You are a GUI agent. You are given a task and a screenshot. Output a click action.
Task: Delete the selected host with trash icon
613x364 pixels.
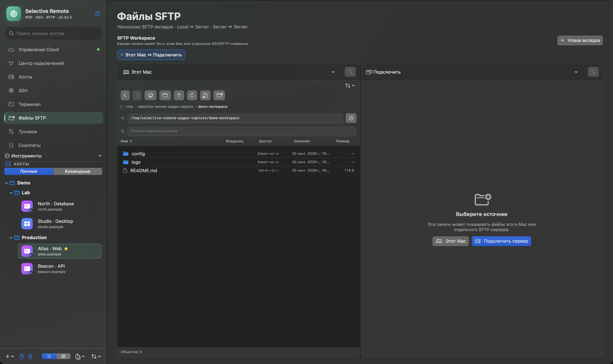click(30, 356)
